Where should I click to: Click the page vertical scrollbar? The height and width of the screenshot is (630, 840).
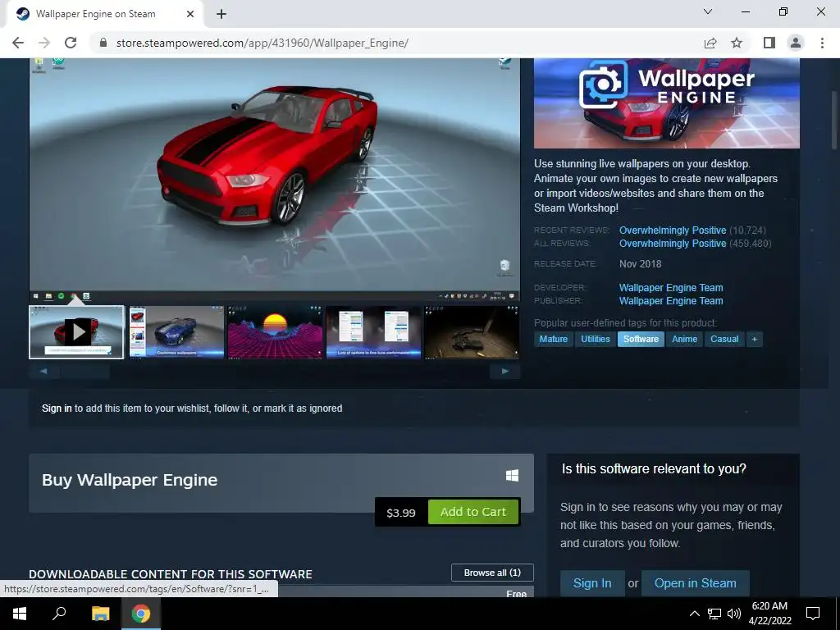click(x=834, y=120)
